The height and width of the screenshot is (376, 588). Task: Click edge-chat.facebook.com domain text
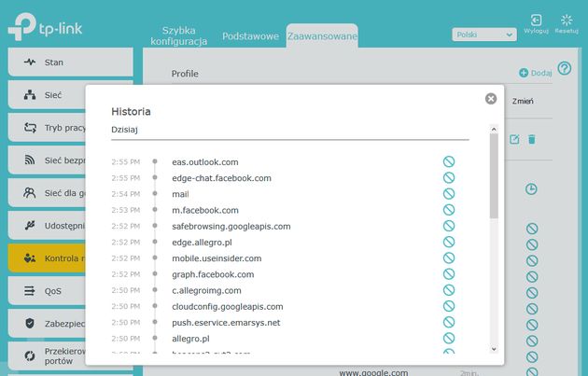[x=221, y=178]
